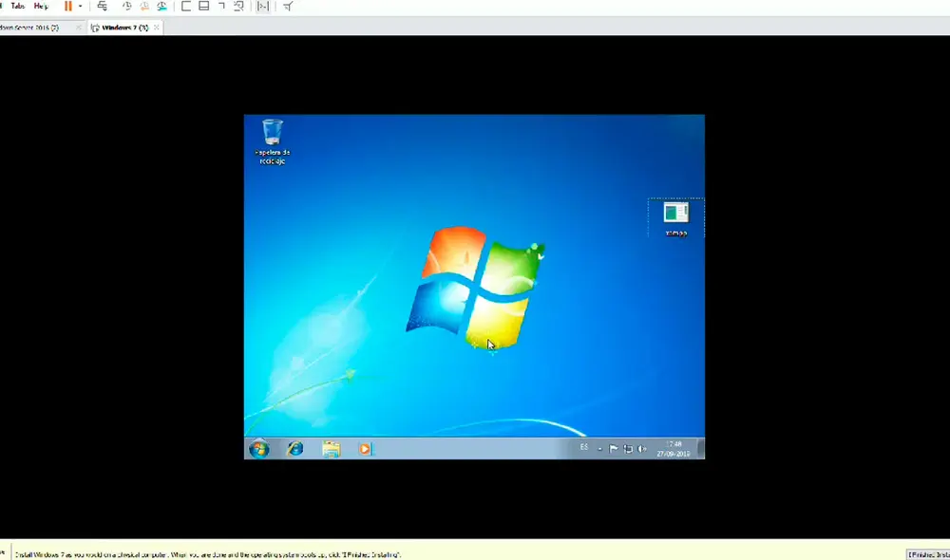Image resolution: width=950 pixels, height=560 pixels.
Task: Expand hidden icons in the notification area
Action: [599, 449]
